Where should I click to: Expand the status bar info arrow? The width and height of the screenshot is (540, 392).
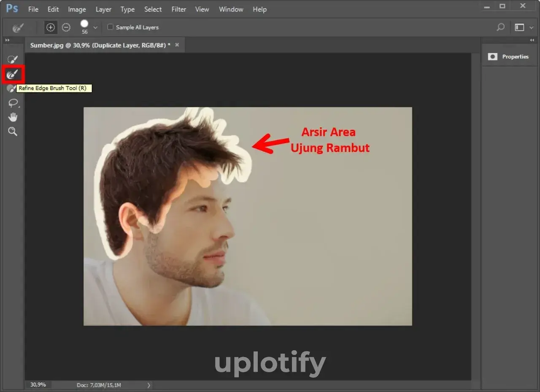point(148,385)
